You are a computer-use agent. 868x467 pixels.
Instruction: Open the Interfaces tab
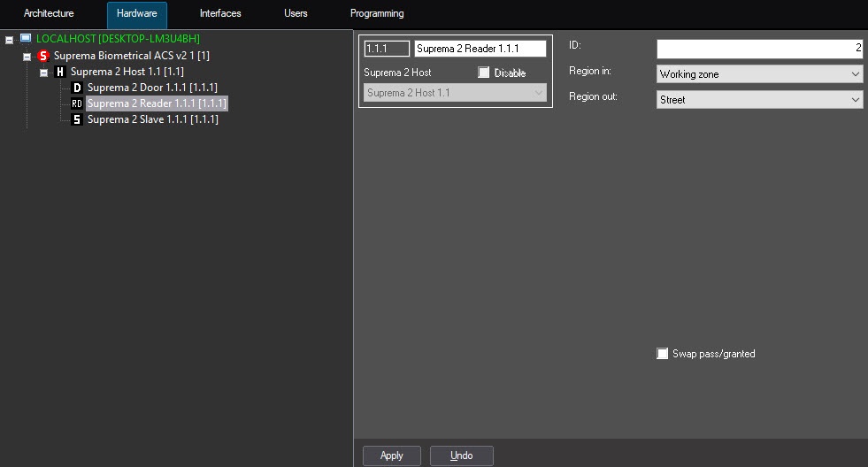(x=220, y=13)
